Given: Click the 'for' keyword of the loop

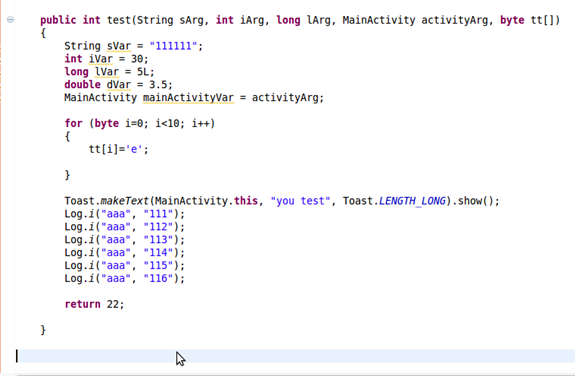Looking at the screenshot, I should coord(73,123).
